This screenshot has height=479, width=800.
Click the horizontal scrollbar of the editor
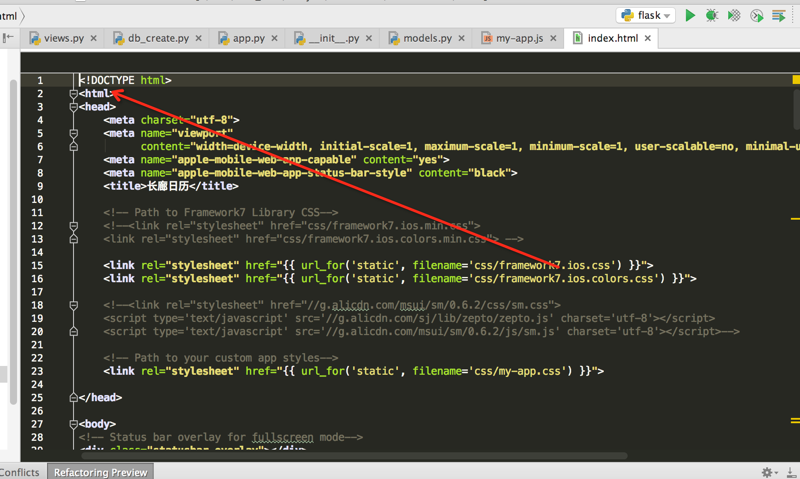click(354, 456)
